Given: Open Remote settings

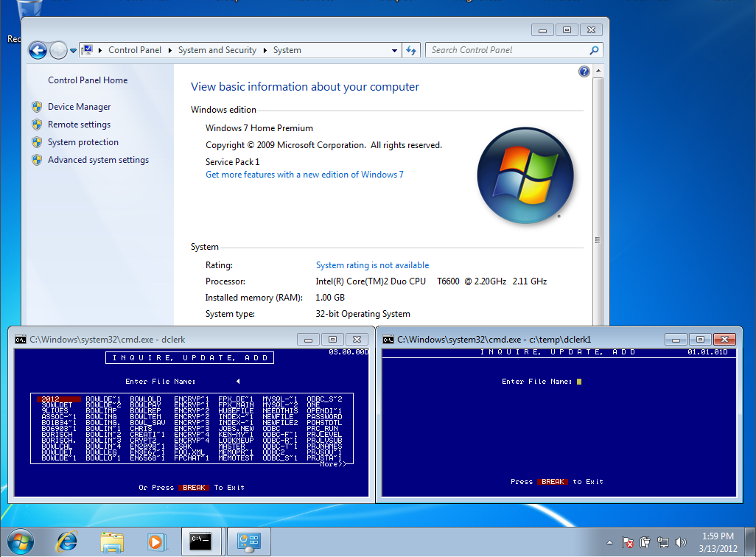Looking at the screenshot, I should tap(79, 125).
